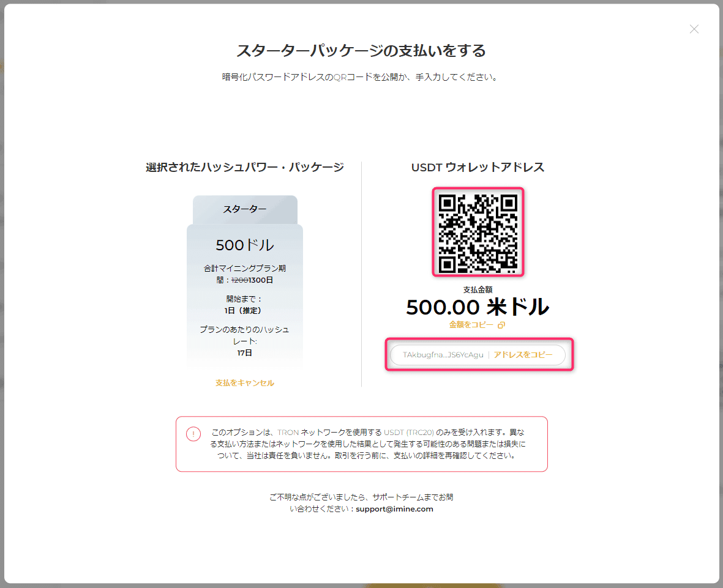The width and height of the screenshot is (723, 588).
Task: Click the 支払金額 label above amount
Action: 478,290
